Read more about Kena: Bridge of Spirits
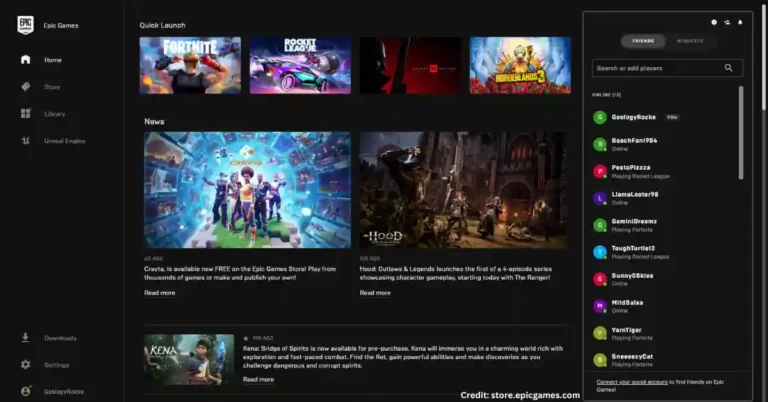768x402 pixels. (x=258, y=379)
